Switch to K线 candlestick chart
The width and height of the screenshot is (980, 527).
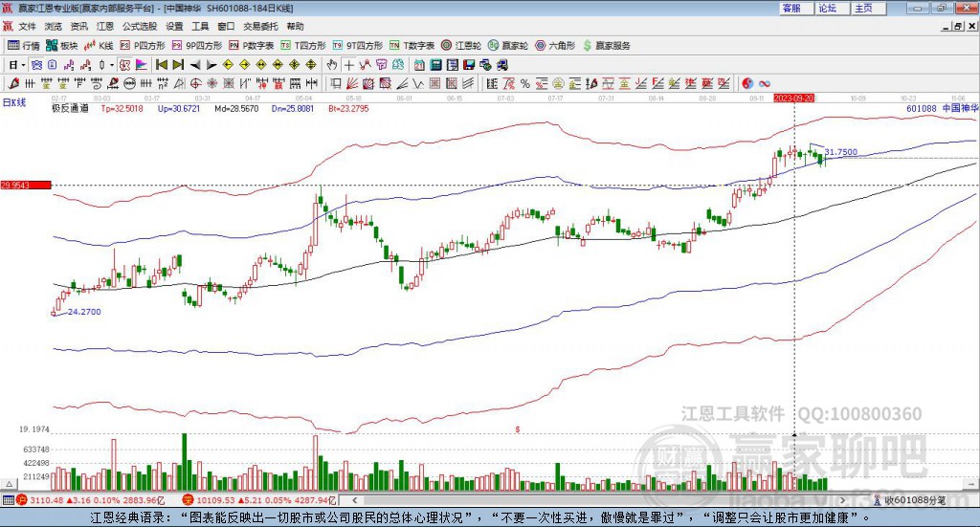(99, 46)
